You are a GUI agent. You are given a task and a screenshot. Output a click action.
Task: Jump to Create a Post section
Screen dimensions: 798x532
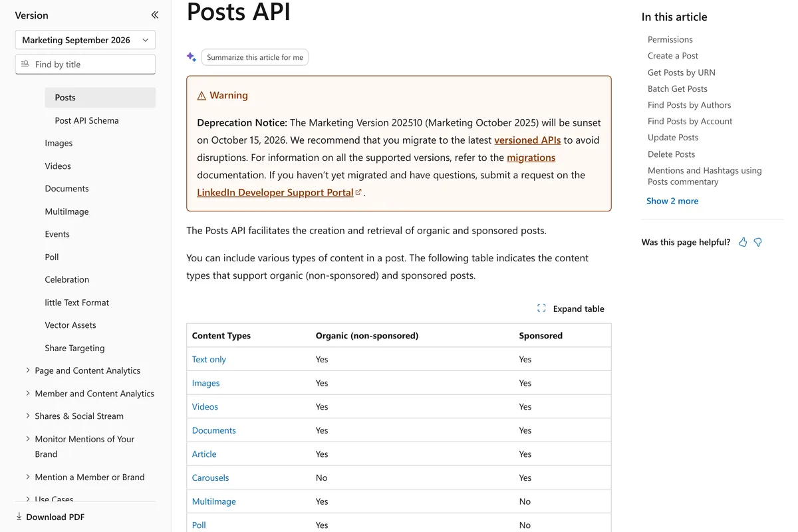point(673,56)
